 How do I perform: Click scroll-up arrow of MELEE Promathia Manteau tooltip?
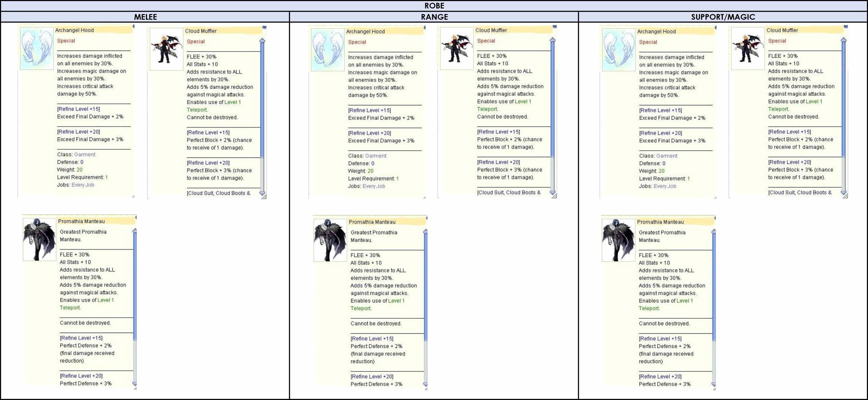(x=135, y=231)
